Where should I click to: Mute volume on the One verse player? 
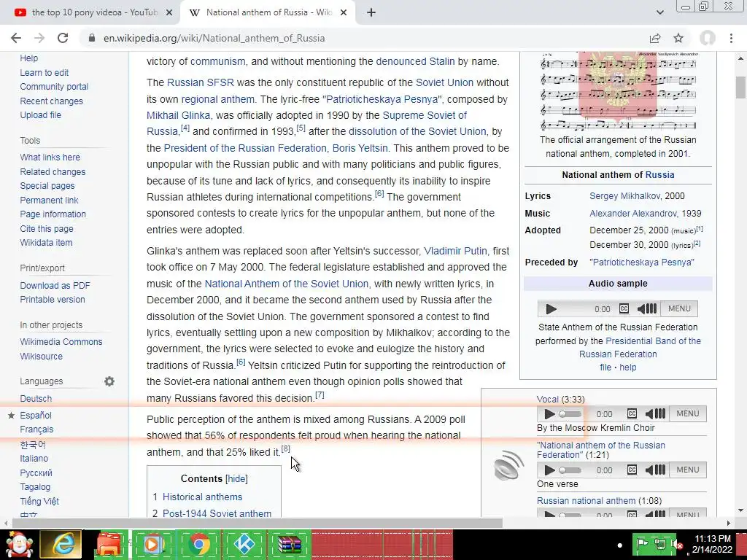coord(655,470)
